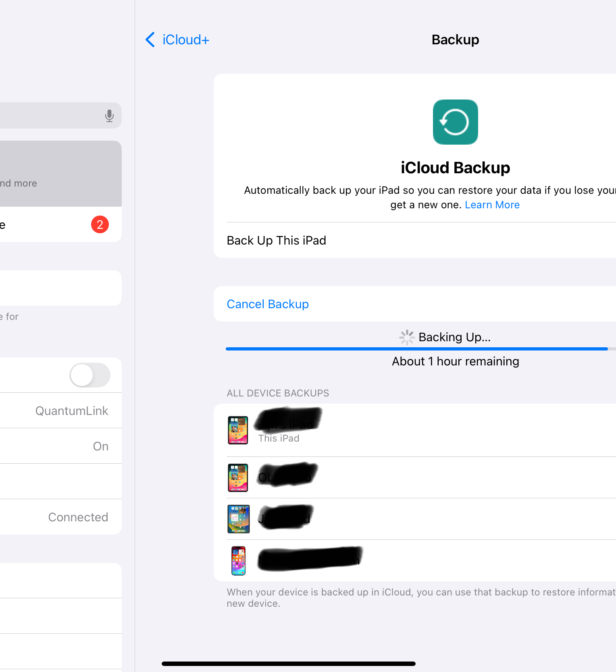Click the green iCloud Backup icon

click(455, 122)
